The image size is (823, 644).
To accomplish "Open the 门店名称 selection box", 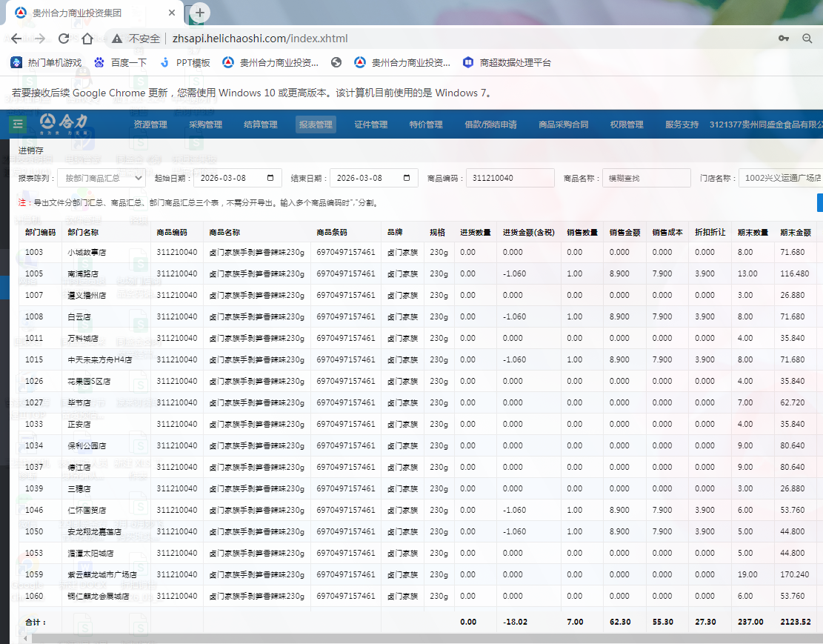I will coord(782,178).
